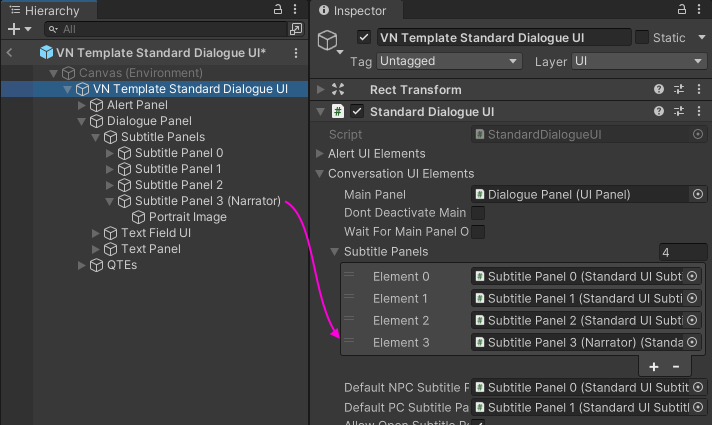The height and width of the screenshot is (425, 712).
Task: Expand the Rect Transform component
Action: click(321, 89)
